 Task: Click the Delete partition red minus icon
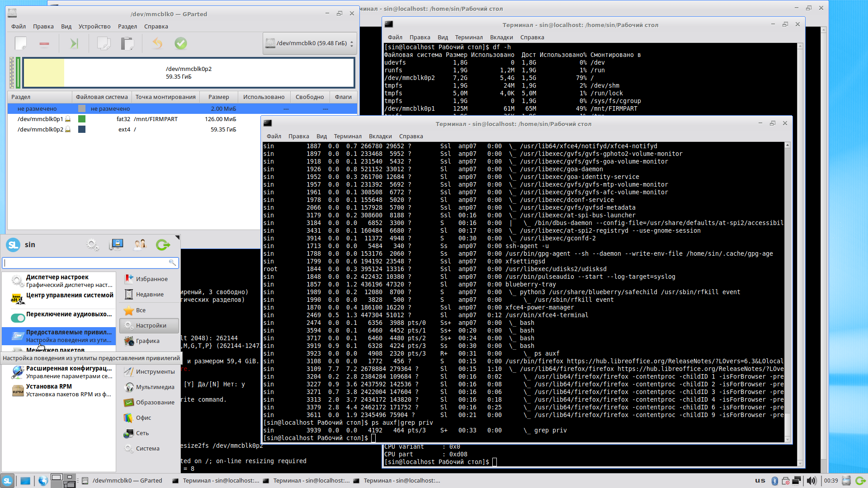(44, 43)
